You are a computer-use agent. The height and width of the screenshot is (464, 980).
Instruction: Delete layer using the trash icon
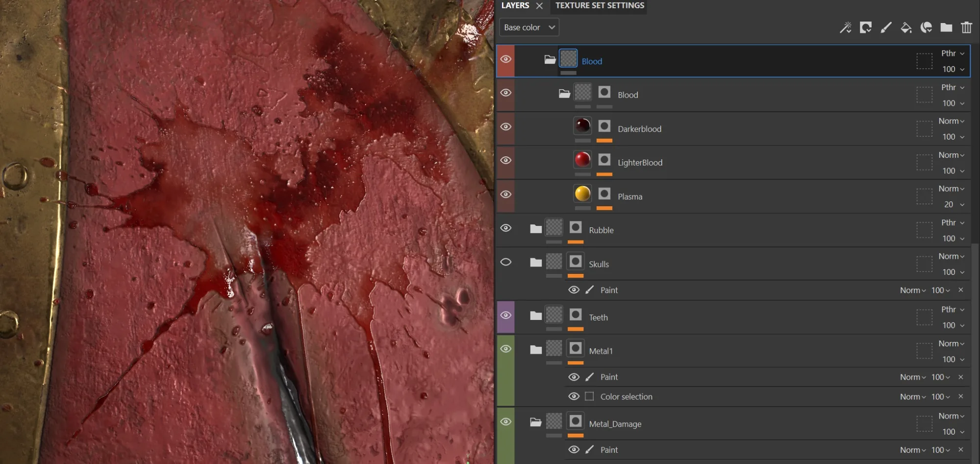coord(966,27)
